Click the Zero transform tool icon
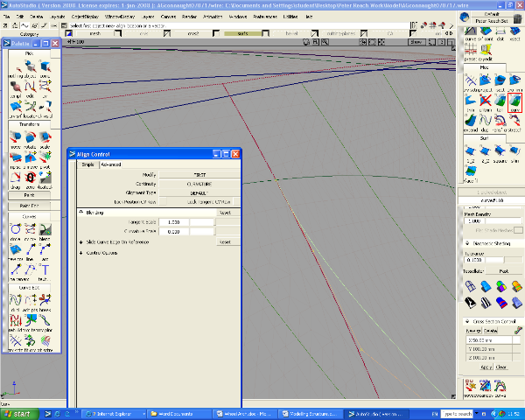 coord(32,178)
